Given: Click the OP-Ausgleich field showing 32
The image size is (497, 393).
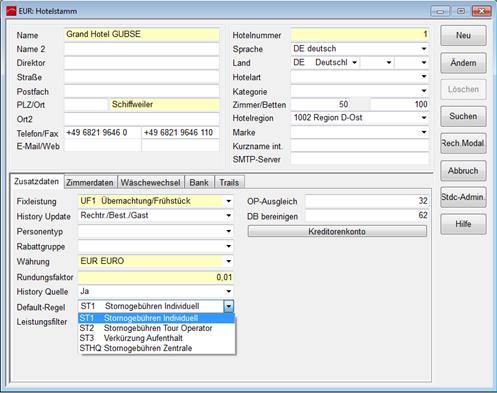Looking at the screenshot, I should tap(367, 201).
